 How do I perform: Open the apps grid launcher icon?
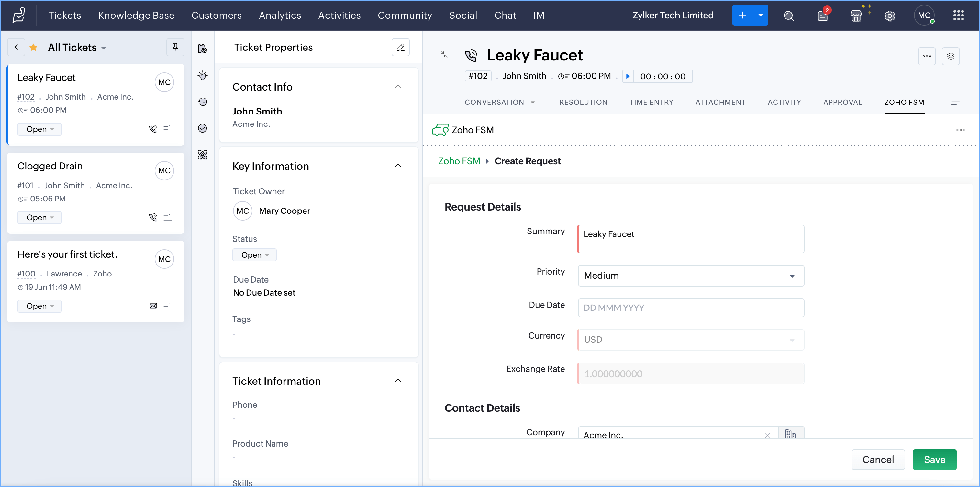(x=958, y=16)
